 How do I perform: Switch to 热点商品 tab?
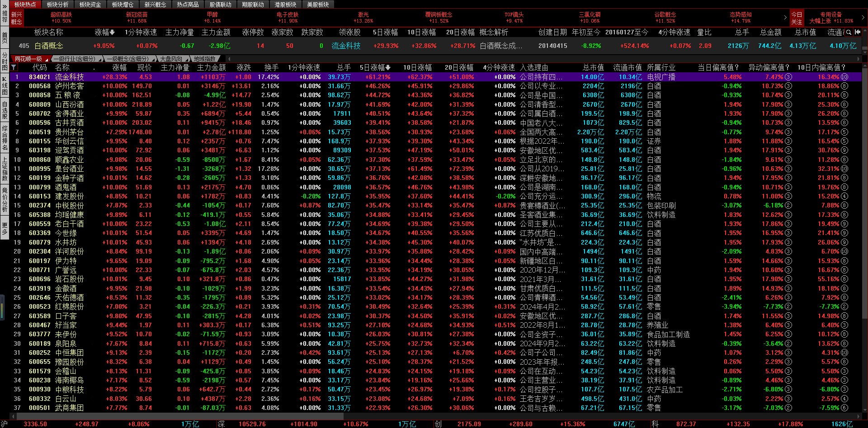(188, 5)
